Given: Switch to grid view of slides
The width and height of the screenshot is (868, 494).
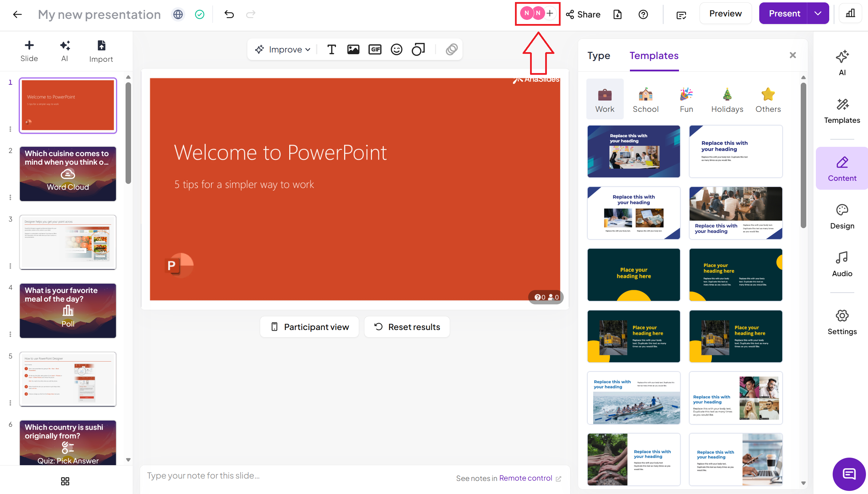Looking at the screenshot, I should pos(65,481).
